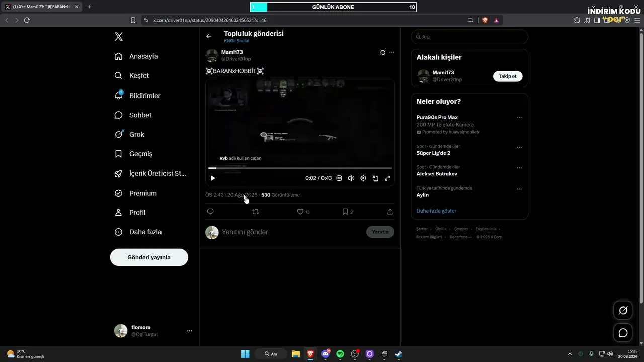644x362 pixels.
Task: Click the X logo in sidebar
Action: [x=118, y=37]
